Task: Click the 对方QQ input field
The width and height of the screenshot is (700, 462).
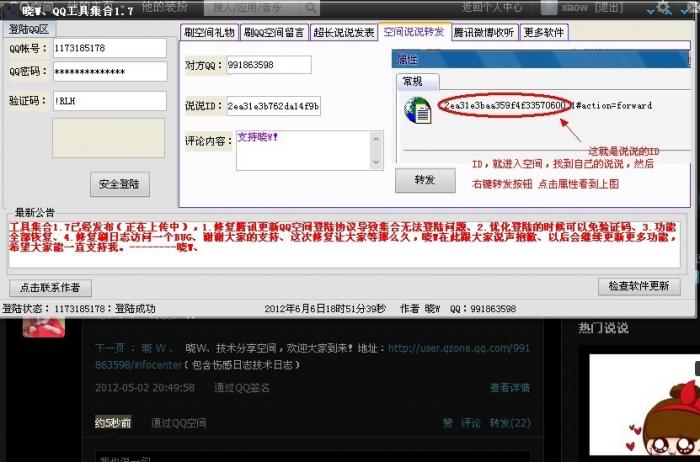Action: (269, 65)
